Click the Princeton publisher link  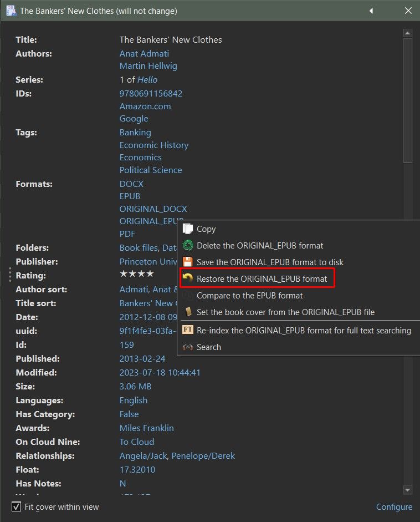coord(148,262)
